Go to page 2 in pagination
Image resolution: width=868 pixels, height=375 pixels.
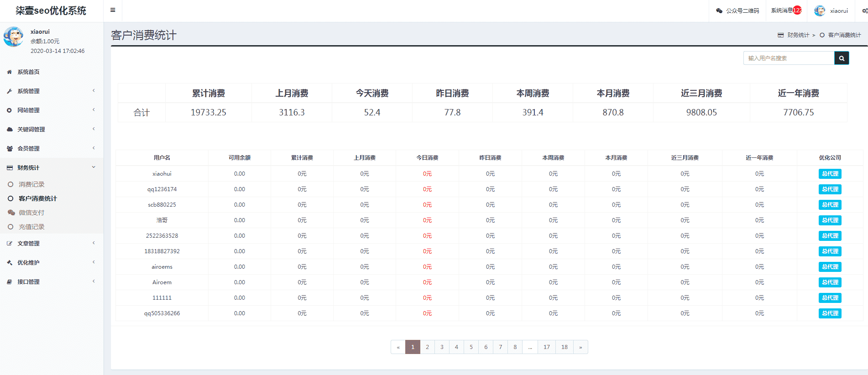click(x=427, y=347)
